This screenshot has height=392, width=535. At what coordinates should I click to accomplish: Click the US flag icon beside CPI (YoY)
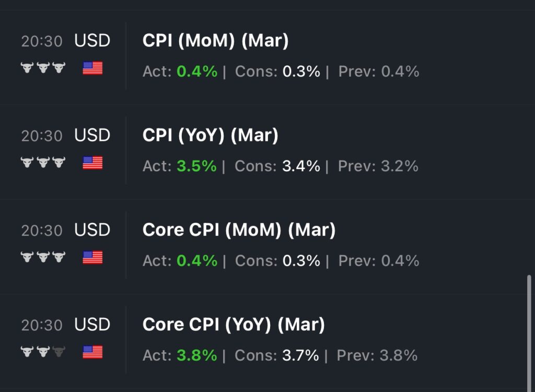(x=92, y=163)
